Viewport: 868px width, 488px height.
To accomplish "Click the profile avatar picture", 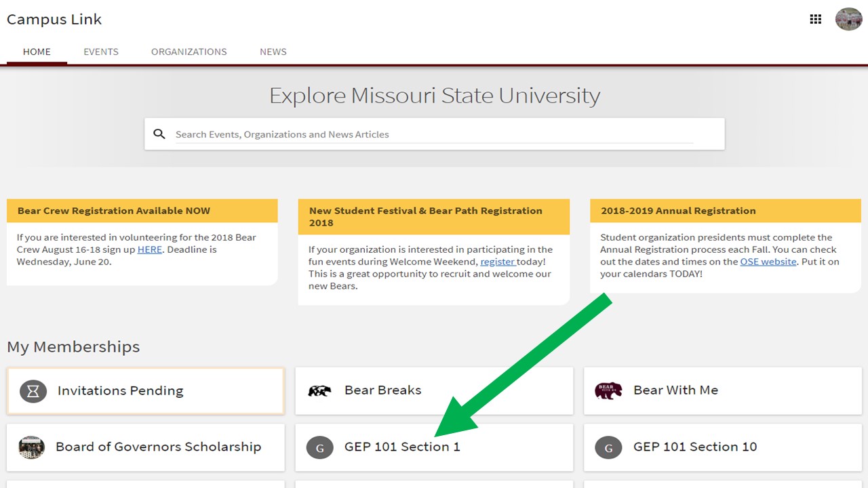I will click(x=848, y=18).
